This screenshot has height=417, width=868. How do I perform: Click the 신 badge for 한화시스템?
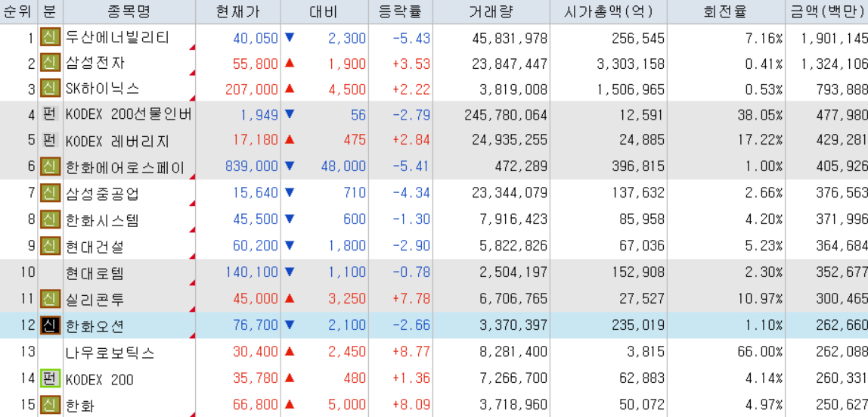pos(50,219)
